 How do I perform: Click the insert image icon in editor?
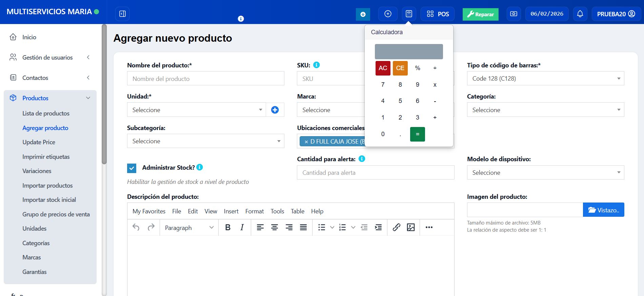pos(411,227)
